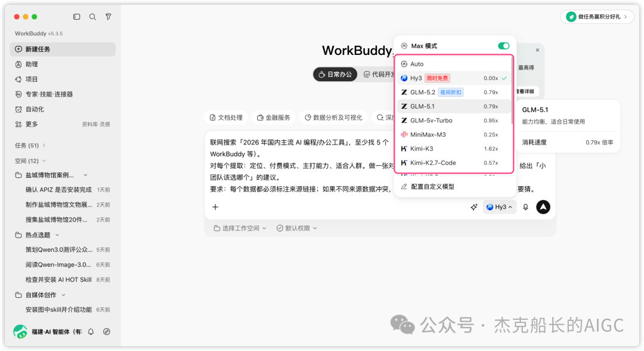Select the Kimi-K2.7-Code model

point(454,163)
